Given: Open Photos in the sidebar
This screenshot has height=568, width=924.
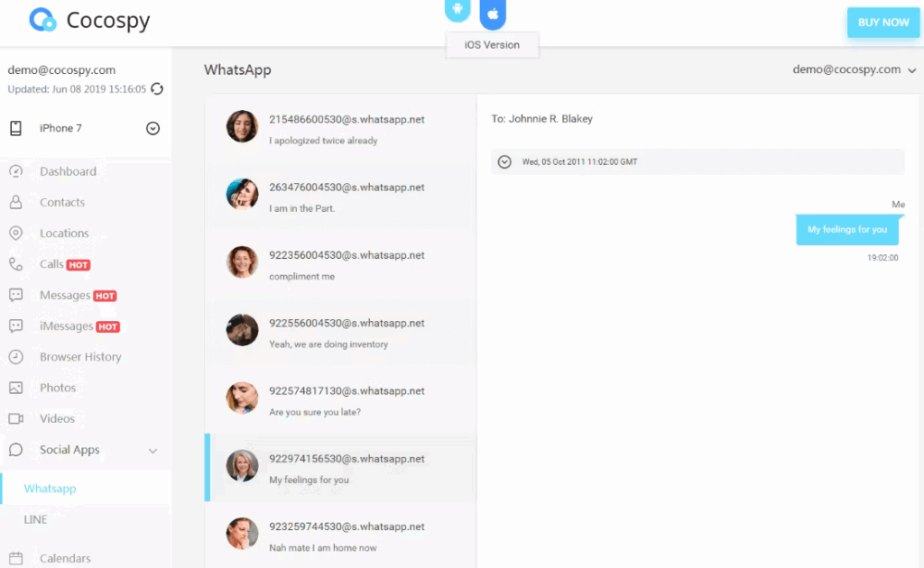Looking at the screenshot, I should (x=58, y=388).
